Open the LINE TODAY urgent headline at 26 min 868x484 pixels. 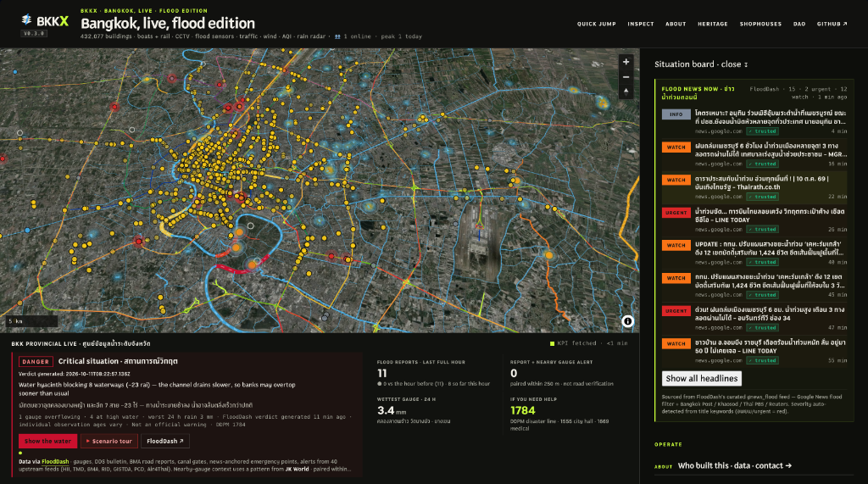(771, 215)
